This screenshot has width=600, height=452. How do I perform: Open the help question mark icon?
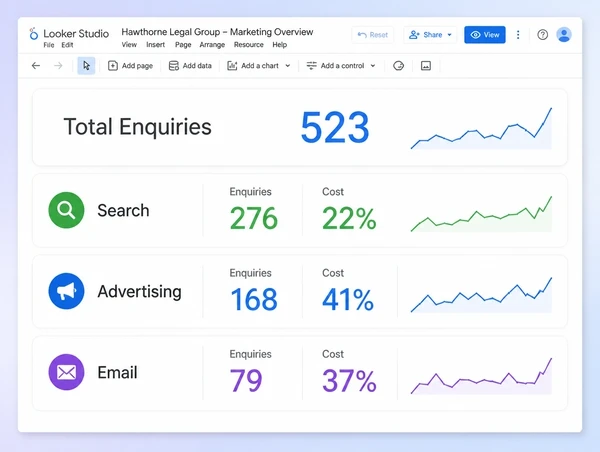pyautogui.click(x=543, y=35)
